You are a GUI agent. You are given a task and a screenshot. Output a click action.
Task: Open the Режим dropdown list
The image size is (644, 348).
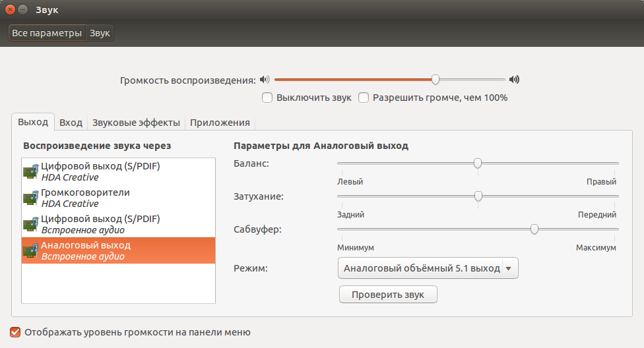click(428, 268)
